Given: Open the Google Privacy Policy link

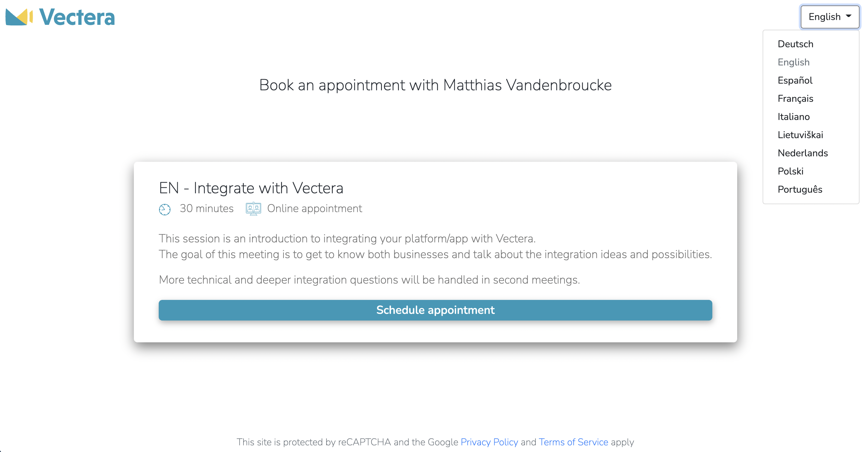Looking at the screenshot, I should (x=489, y=442).
